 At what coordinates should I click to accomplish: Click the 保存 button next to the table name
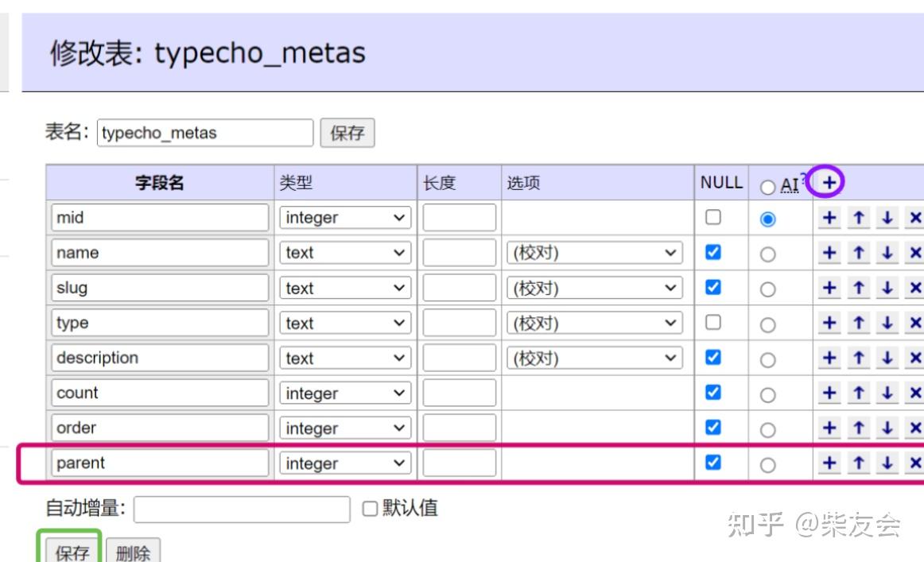347,132
